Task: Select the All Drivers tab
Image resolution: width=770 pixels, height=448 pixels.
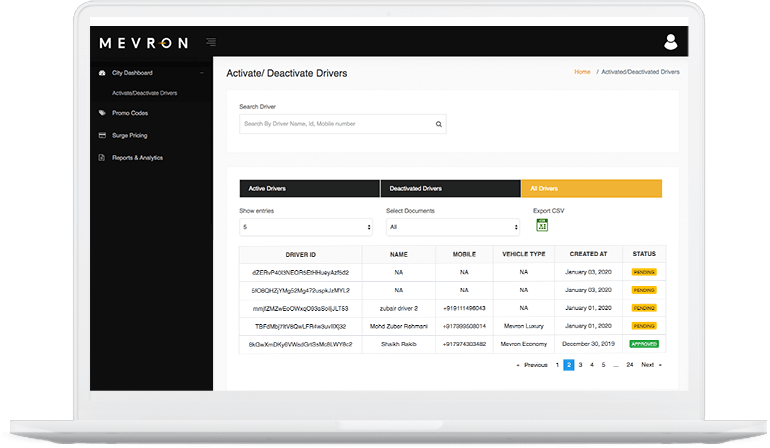Action: [x=592, y=189]
